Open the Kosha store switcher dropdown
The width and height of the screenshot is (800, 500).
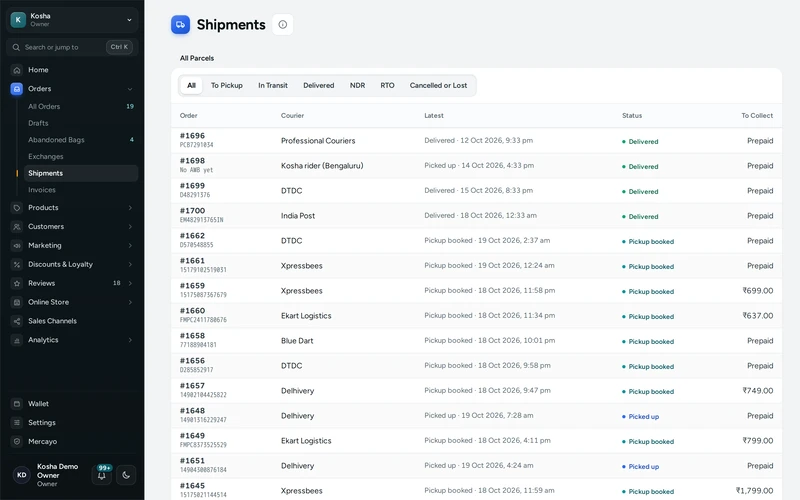click(x=72, y=19)
